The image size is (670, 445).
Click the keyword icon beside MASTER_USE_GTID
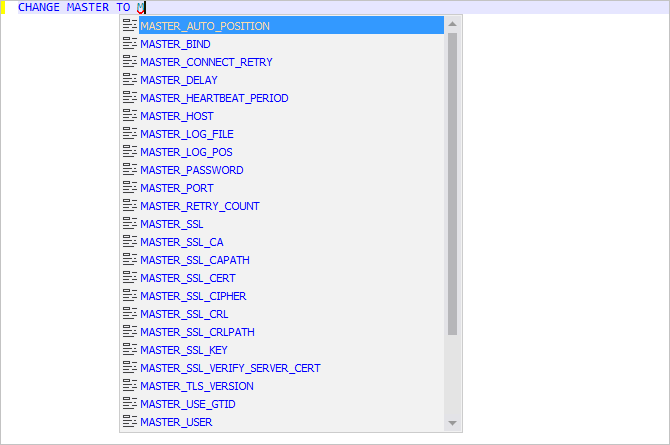click(x=130, y=403)
